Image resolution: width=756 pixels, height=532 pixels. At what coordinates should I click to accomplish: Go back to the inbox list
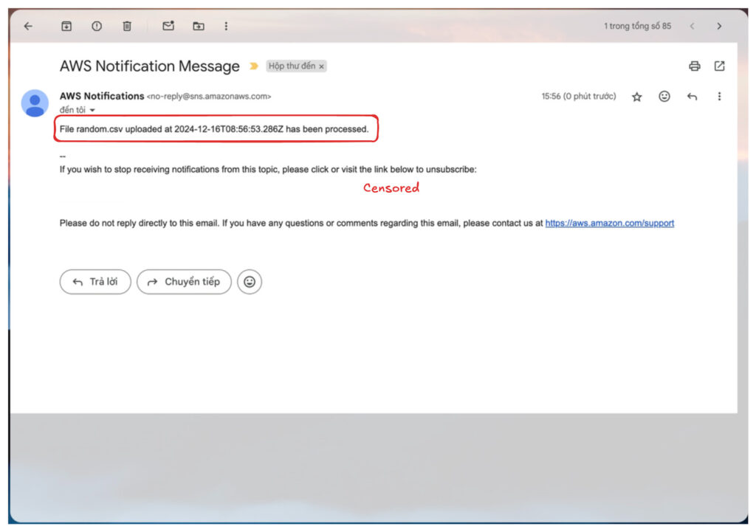click(29, 26)
